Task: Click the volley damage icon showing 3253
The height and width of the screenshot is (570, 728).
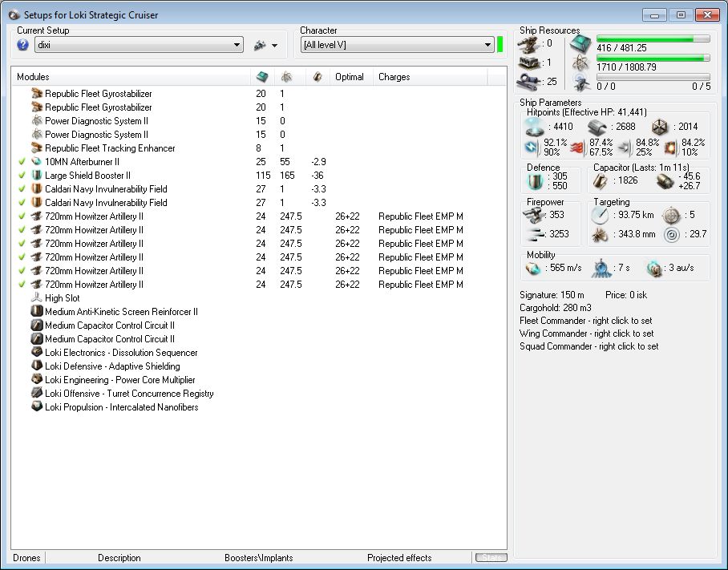Action: pos(536,234)
